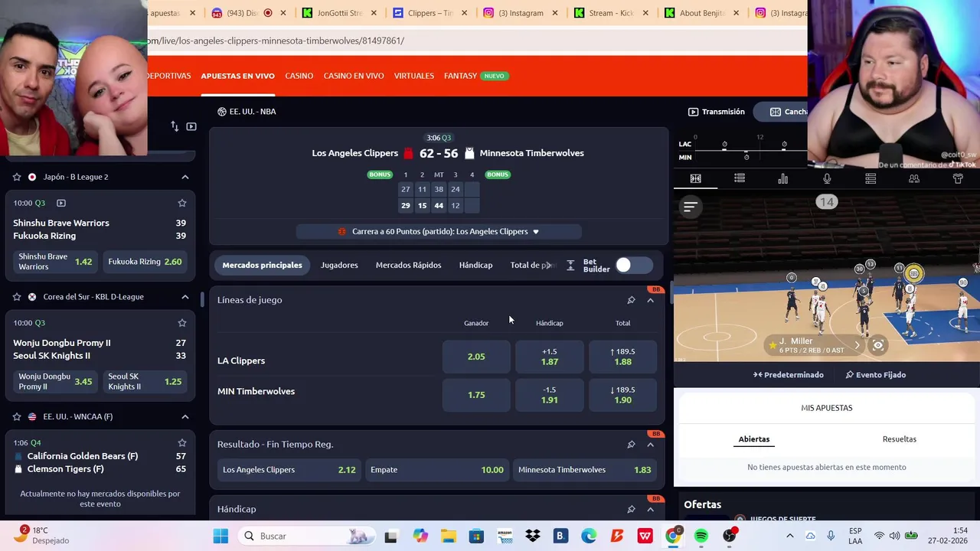Screen dimensions: 980x551
Task: Star the California Golden Bears match
Action: pyautogui.click(x=182, y=442)
